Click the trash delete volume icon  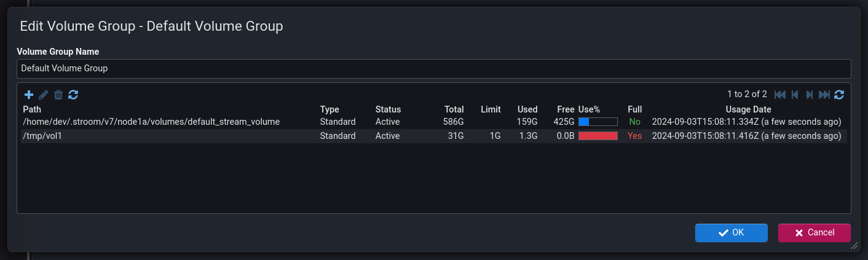(58, 95)
